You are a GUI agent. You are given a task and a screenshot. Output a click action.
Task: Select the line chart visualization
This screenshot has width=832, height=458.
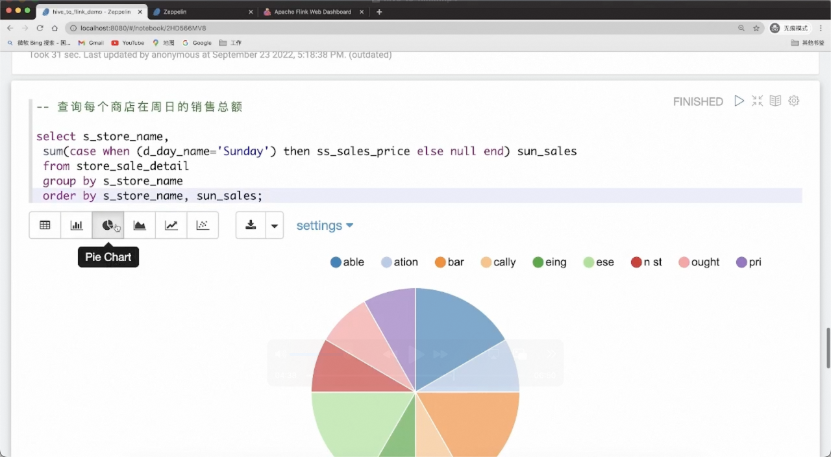171,225
